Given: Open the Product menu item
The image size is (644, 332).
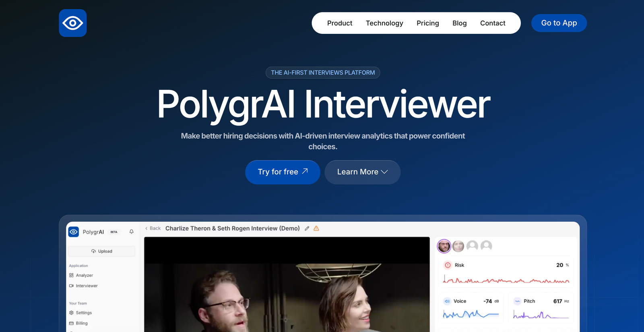Looking at the screenshot, I should [x=339, y=23].
